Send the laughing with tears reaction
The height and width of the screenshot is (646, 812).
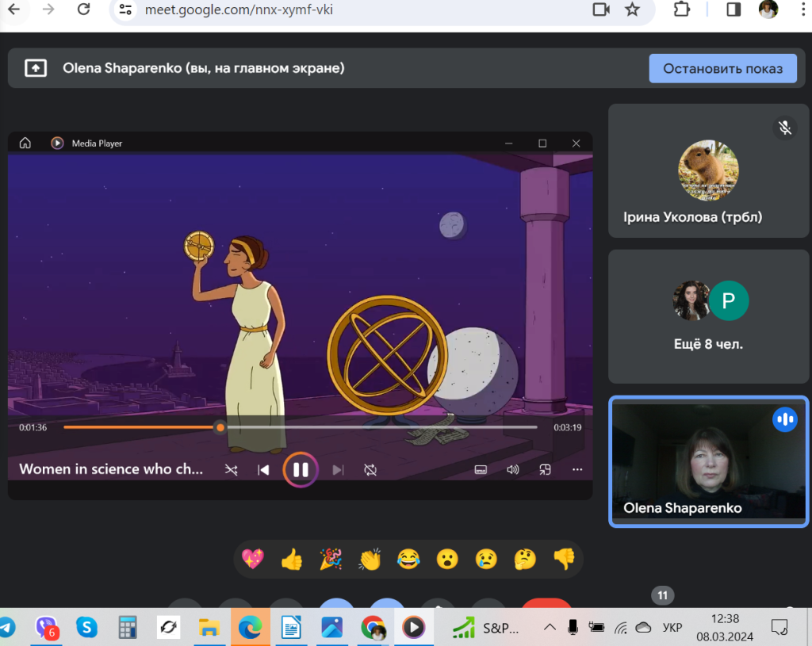pos(408,559)
